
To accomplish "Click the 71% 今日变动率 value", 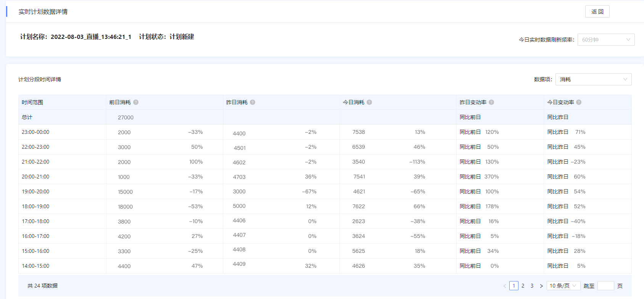I will [580, 132].
